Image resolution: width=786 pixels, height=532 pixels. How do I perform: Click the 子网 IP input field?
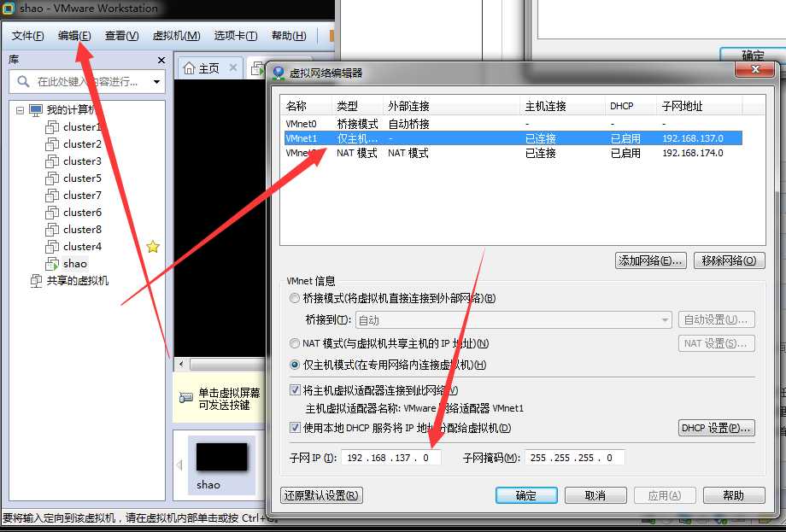(x=391, y=458)
